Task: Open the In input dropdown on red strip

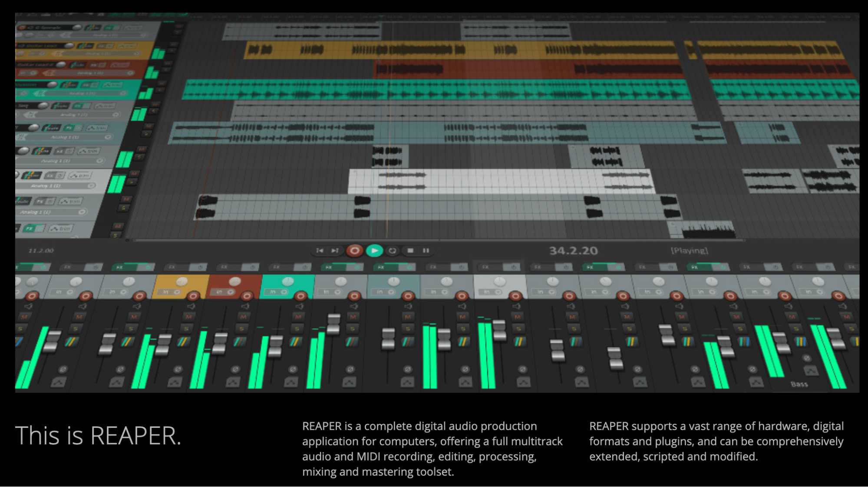Action: (223, 292)
